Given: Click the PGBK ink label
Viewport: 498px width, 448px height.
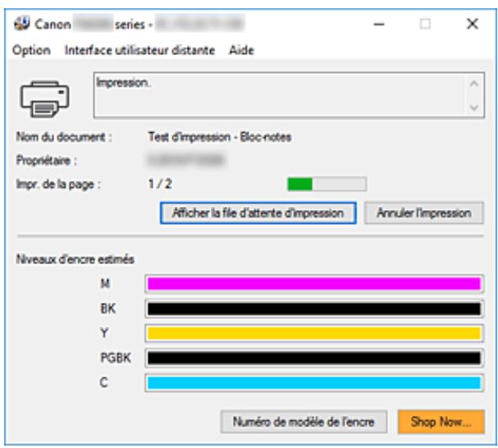Looking at the screenshot, I should [x=116, y=358].
